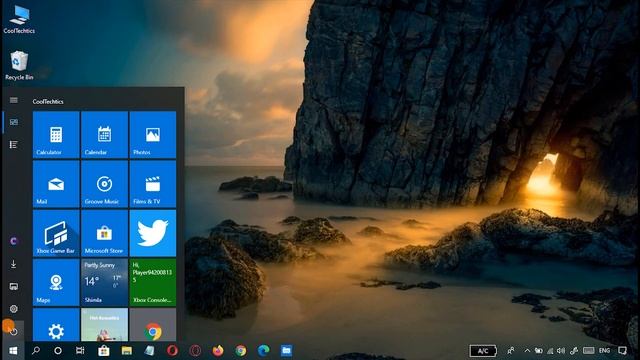The width and height of the screenshot is (640, 360).
Task: Click the A/C battery indicator
Action: pos(483,351)
